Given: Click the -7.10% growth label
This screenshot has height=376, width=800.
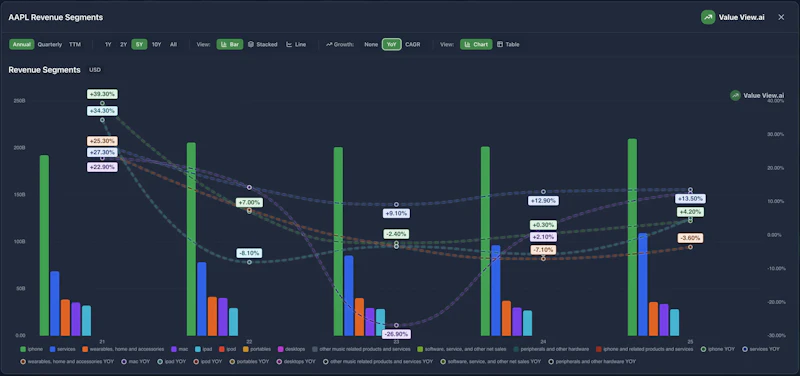Looking at the screenshot, I should point(543,250).
